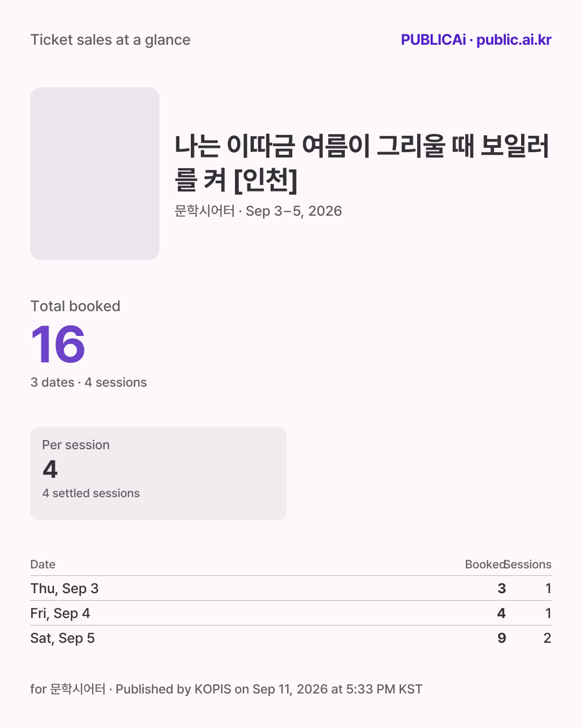Click the Date column header
This screenshot has width=582, height=728.
(x=43, y=564)
